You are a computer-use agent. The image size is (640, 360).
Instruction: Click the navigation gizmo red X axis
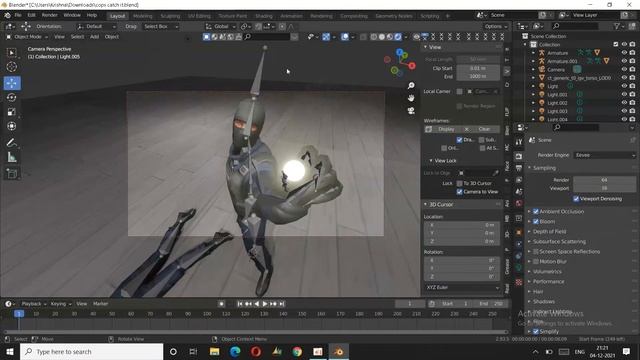(x=412, y=66)
